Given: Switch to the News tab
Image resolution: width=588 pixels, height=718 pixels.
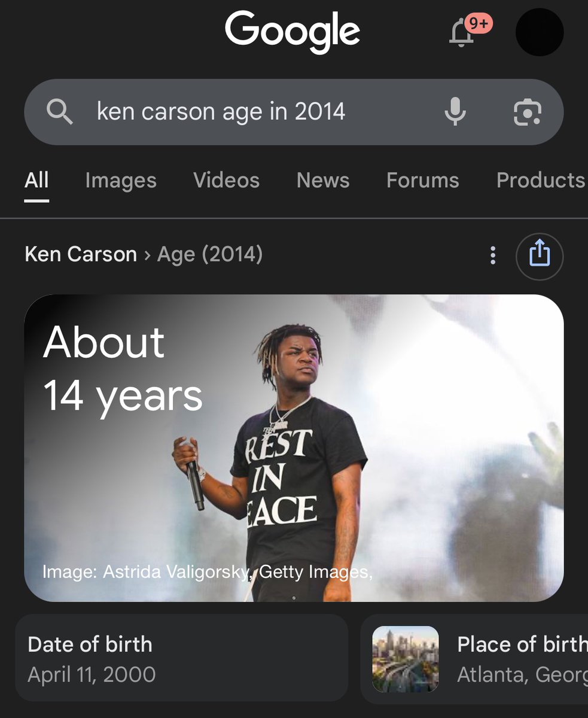Looking at the screenshot, I should tap(323, 181).
